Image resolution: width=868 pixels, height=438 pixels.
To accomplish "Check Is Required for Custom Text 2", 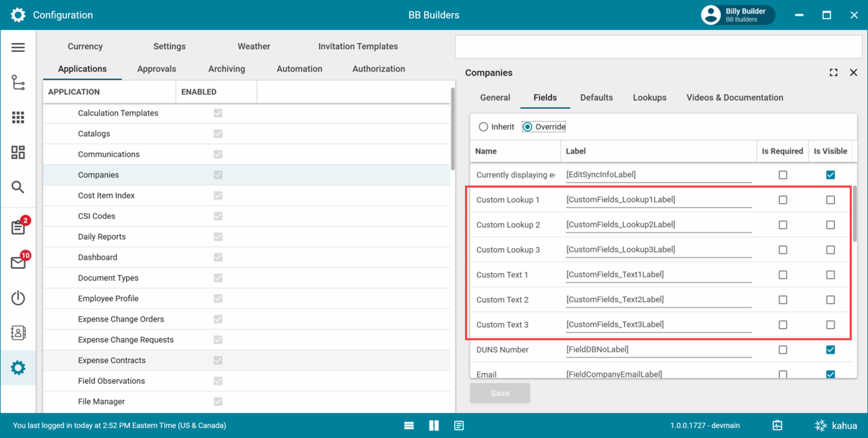I will click(x=783, y=300).
